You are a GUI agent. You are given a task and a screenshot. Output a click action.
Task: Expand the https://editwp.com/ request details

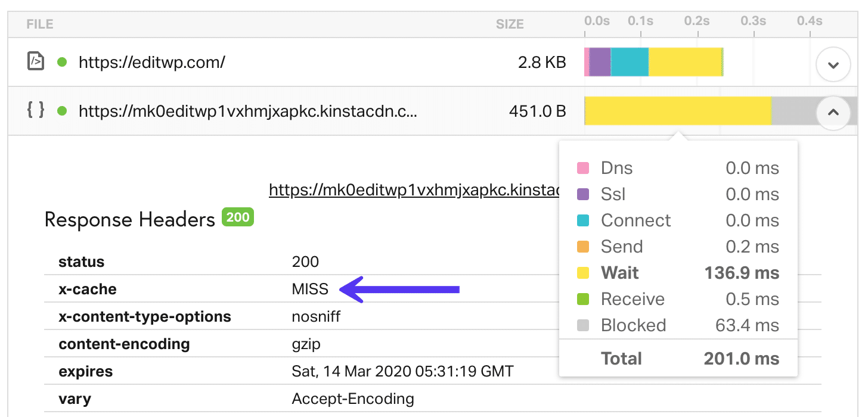[x=833, y=64]
